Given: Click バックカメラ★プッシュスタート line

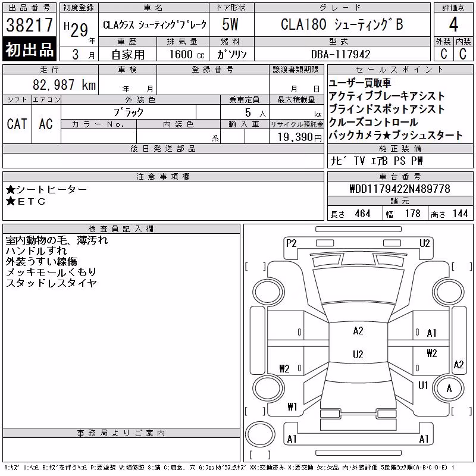Looking at the screenshot, I should (x=396, y=135).
